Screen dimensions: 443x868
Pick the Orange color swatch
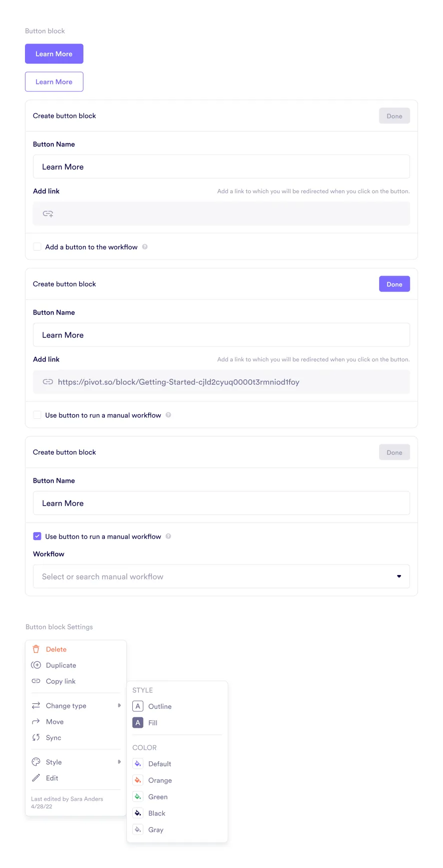(x=138, y=780)
